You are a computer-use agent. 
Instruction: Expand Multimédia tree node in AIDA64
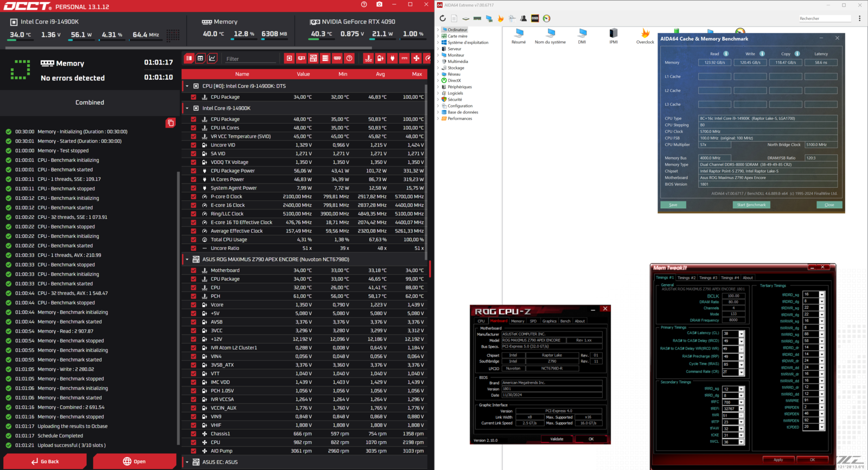tap(438, 61)
